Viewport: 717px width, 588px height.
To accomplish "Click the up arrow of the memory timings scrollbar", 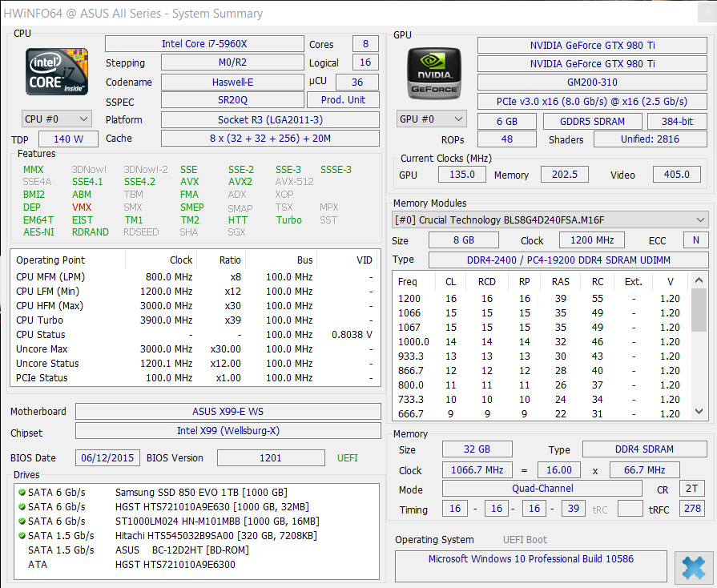I will 699,280.
